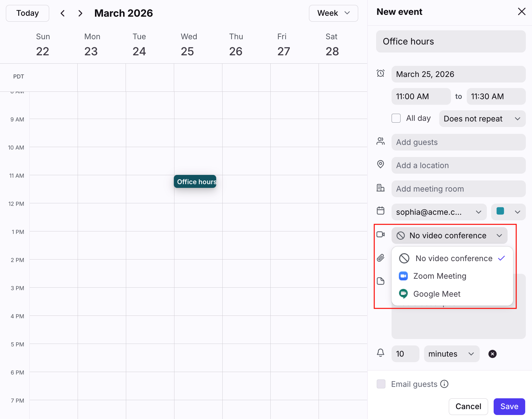Jump to Today in calendar
532x419 pixels.
28,13
